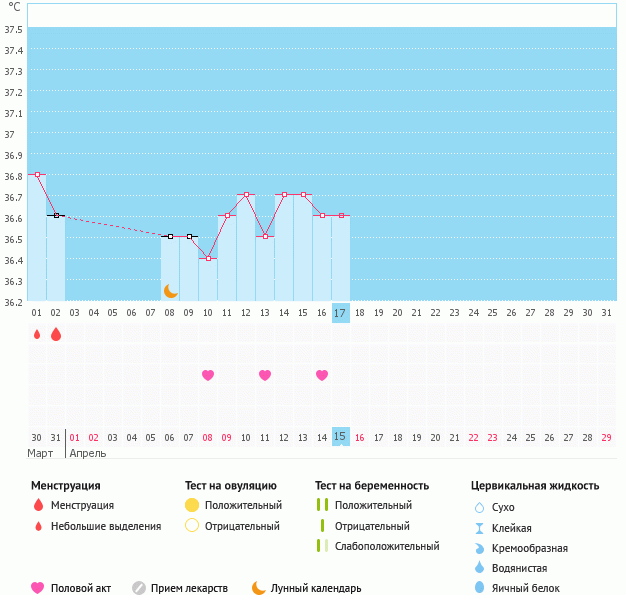Click the large menstruation drop under day 02
Screen dimensions: 626x595
click(x=56, y=335)
